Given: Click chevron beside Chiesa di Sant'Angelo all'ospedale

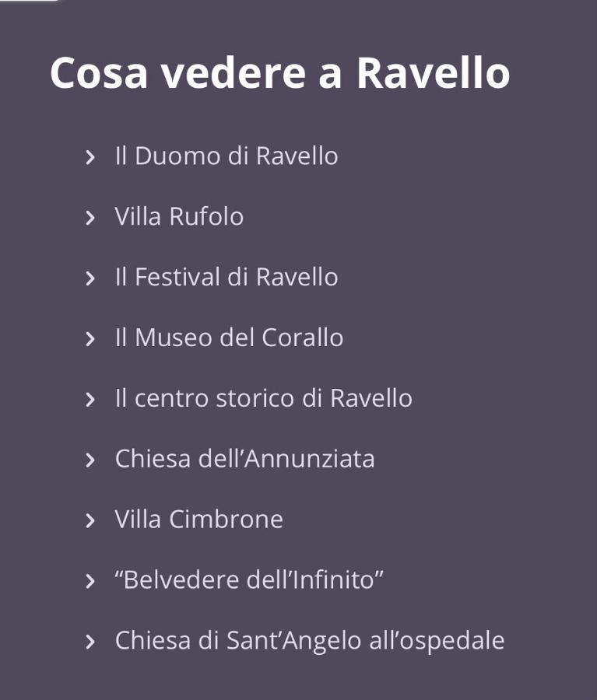Looking at the screenshot, I should click(x=90, y=642).
